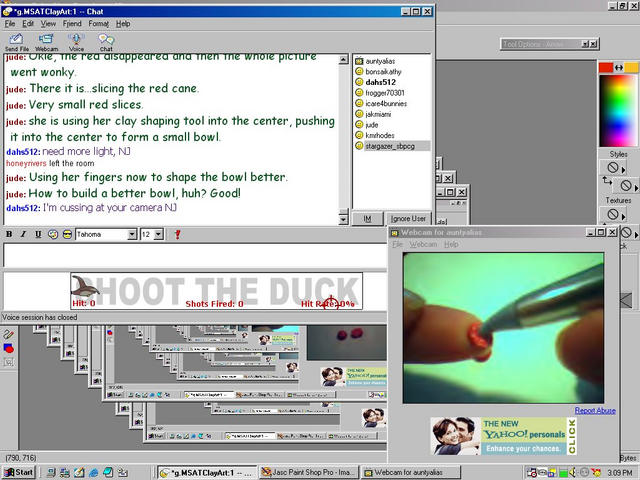Screen dimensions: 640x480
Task: Click the yellow background color swatch
Action: click(x=631, y=68)
